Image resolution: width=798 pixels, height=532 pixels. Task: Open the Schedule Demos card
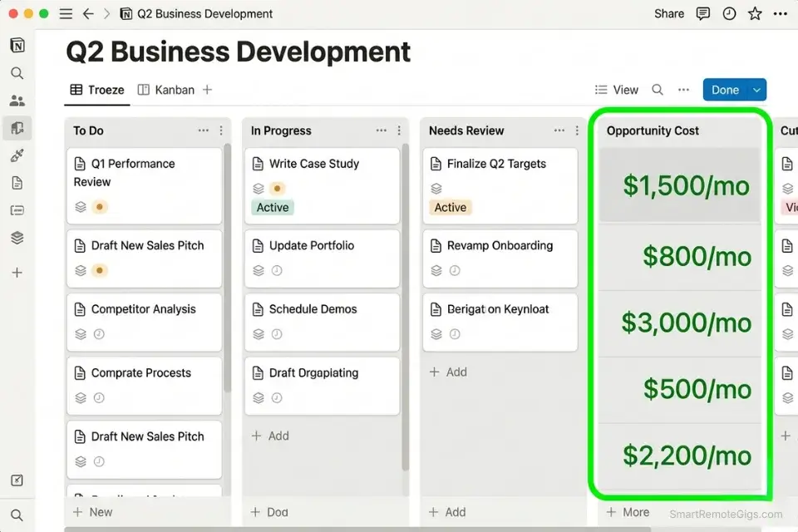coord(323,323)
